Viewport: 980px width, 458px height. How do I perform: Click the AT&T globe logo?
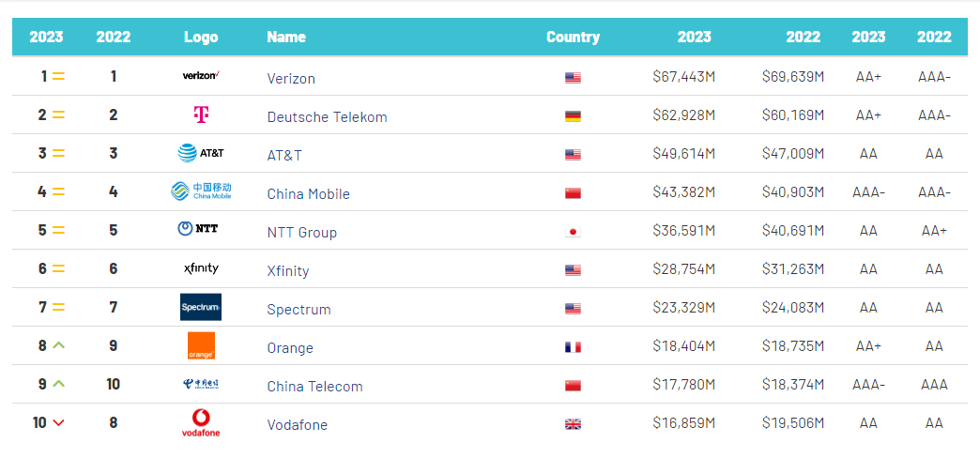coord(201,153)
